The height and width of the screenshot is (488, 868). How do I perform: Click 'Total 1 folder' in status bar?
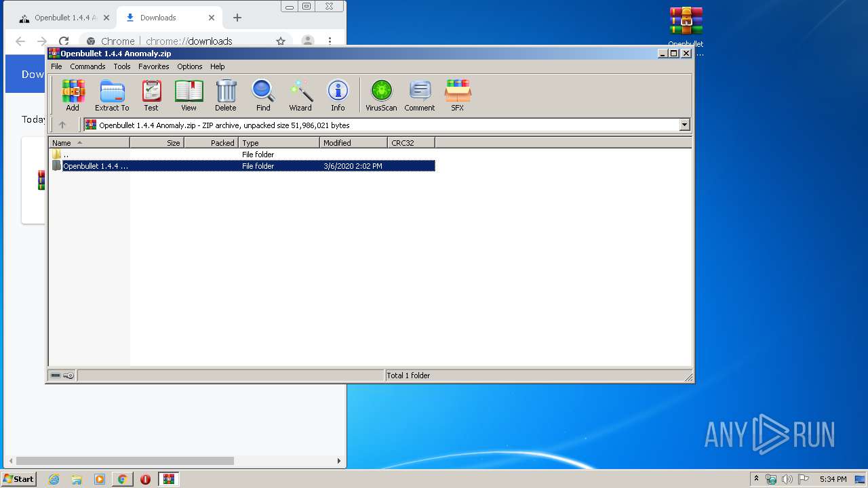coord(408,375)
